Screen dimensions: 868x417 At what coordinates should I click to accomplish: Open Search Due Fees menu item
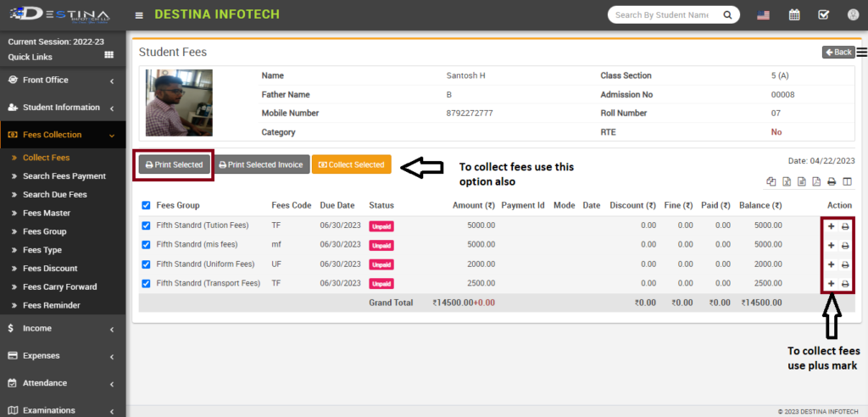pyautogui.click(x=54, y=195)
